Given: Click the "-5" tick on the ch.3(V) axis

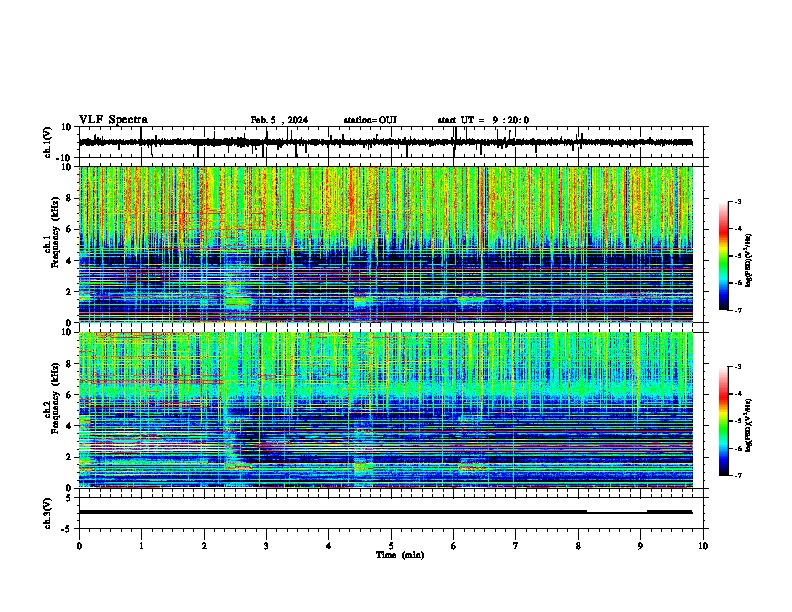Looking at the screenshot, I should (x=67, y=529).
